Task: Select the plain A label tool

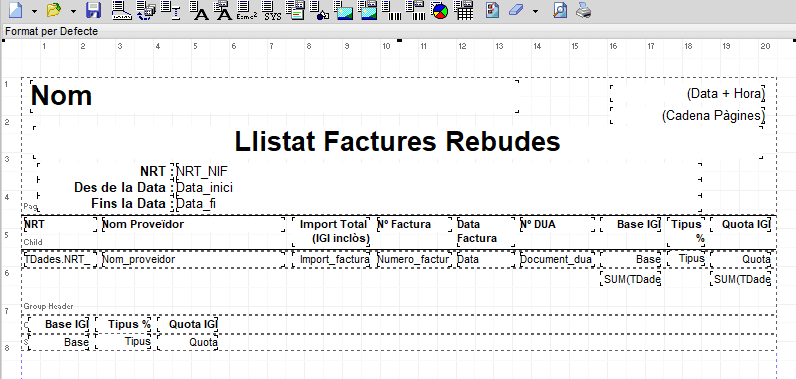Action: (200, 10)
